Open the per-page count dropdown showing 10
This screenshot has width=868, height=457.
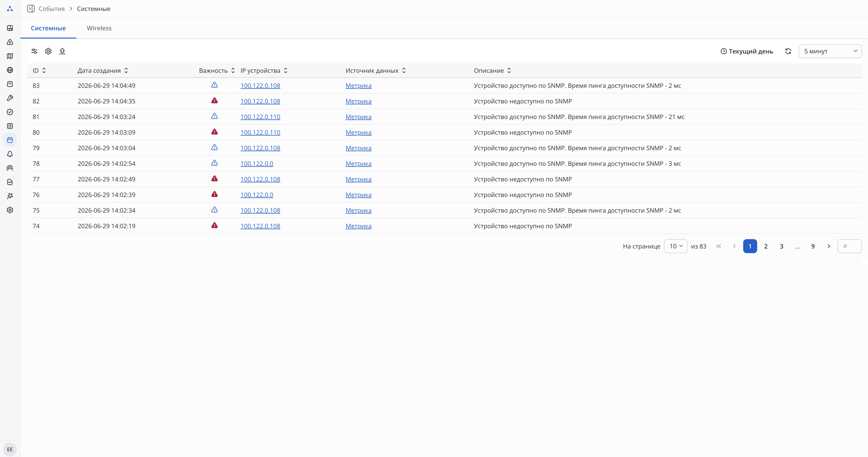676,246
